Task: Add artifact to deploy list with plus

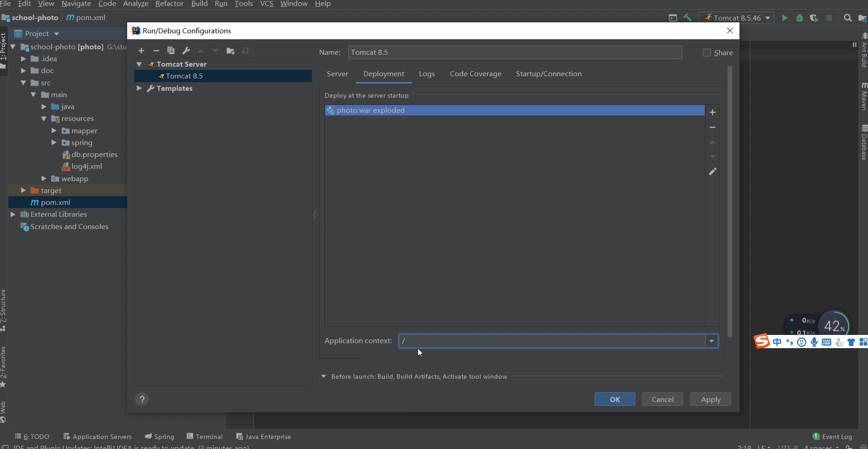Action: click(713, 112)
